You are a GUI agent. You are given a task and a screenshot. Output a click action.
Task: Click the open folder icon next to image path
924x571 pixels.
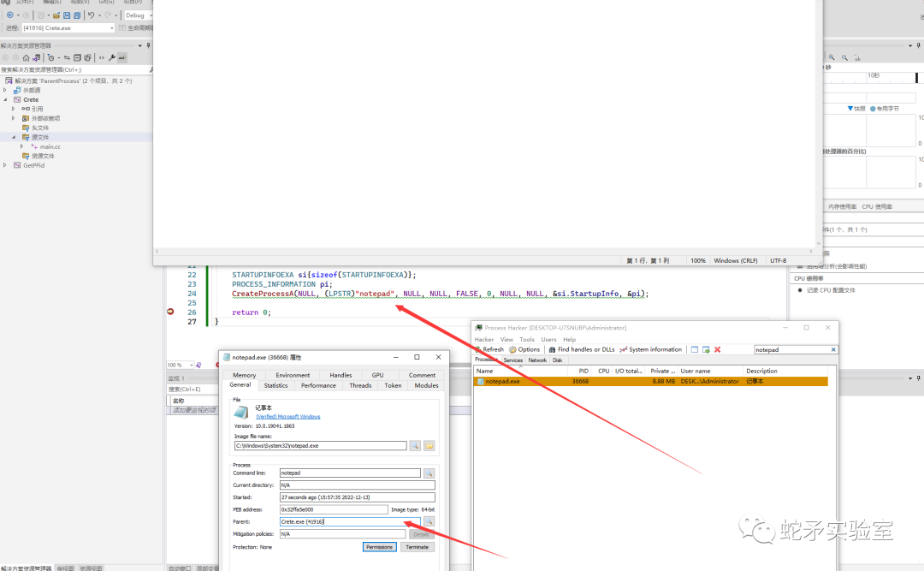pos(429,445)
